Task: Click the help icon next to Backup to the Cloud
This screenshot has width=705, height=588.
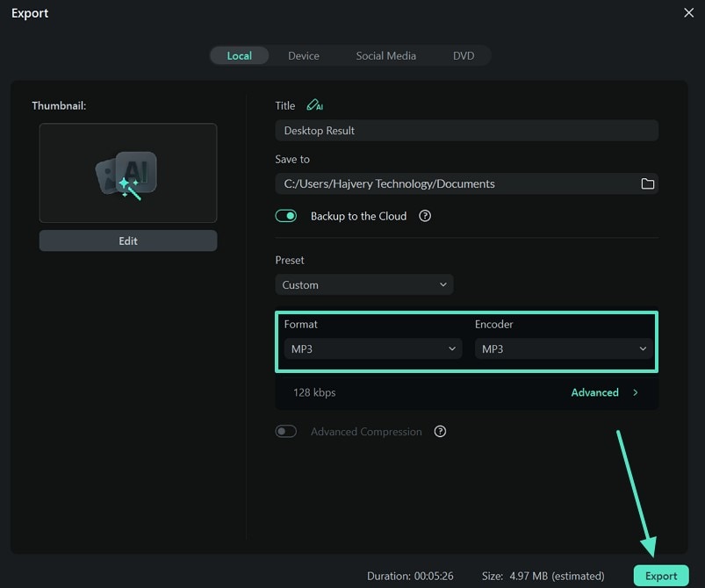Action: [425, 216]
